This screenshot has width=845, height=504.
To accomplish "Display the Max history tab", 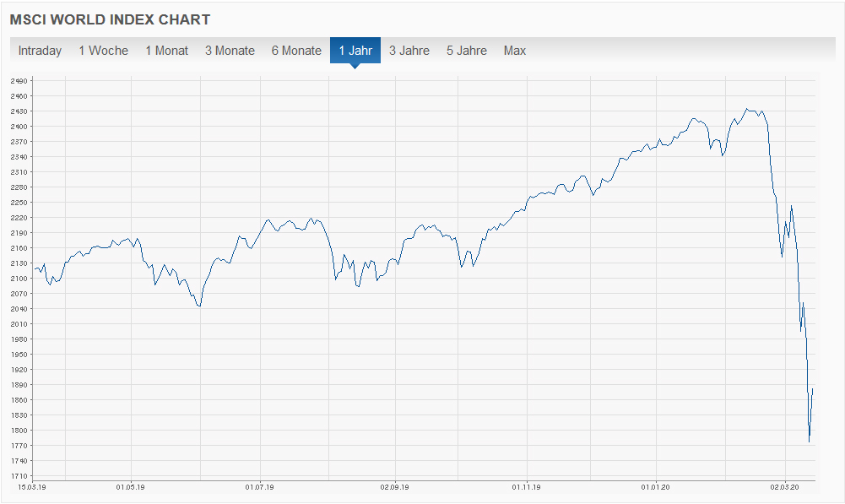I will coord(515,51).
